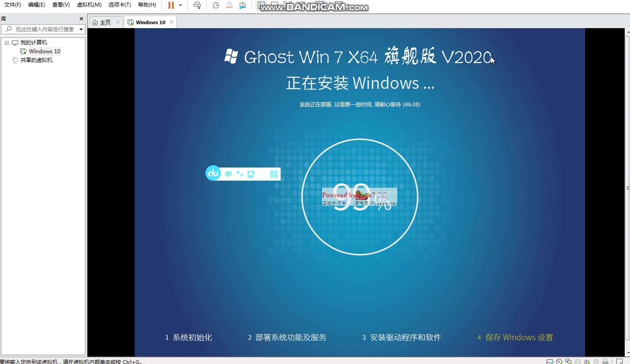Open the 虚拟机(M) menu
The height and width of the screenshot is (364, 630).
(89, 5)
